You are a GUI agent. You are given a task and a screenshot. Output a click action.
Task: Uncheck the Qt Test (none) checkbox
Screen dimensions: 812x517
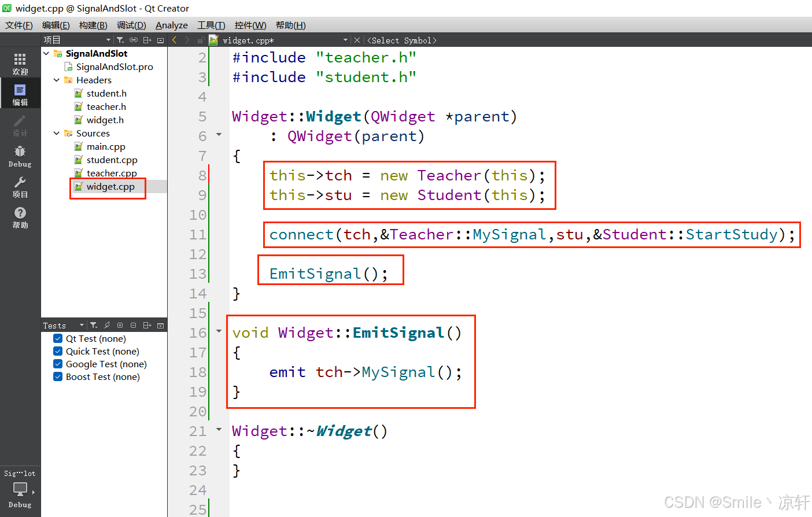58,338
